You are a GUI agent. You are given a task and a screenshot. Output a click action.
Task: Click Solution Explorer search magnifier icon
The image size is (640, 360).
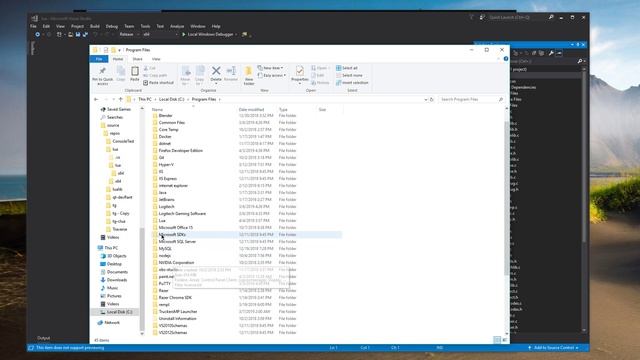click(580, 61)
